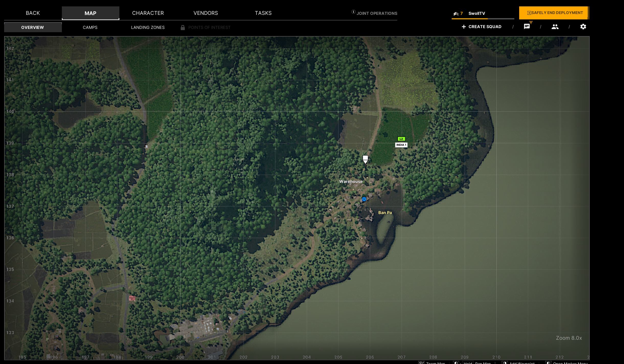Go Back from the map screen
624x364 pixels.
click(33, 13)
